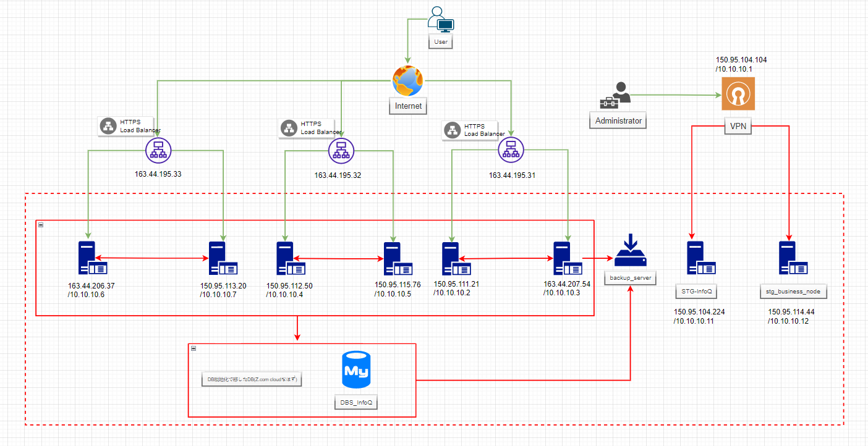
Task: Select the Japanese DB note label
Action: 252,380
